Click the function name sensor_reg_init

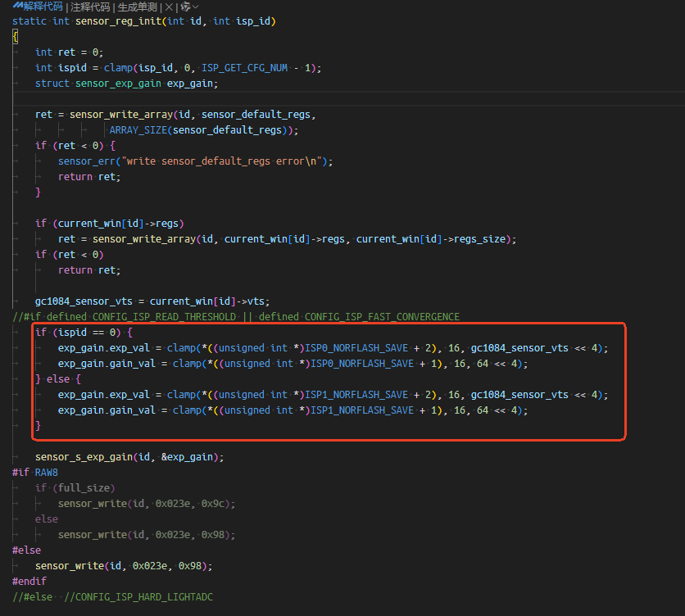(119, 21)
